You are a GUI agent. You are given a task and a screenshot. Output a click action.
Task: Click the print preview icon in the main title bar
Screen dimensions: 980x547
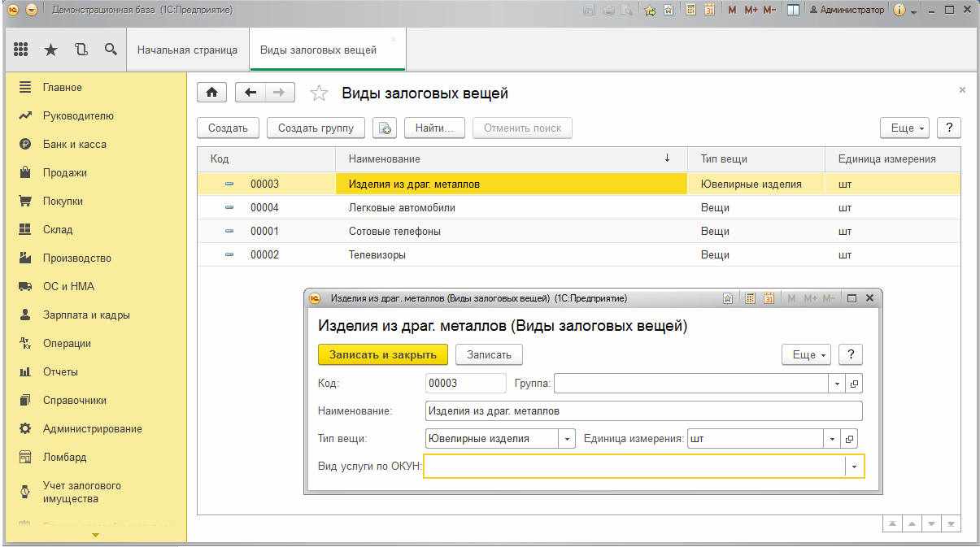(627, 10)
